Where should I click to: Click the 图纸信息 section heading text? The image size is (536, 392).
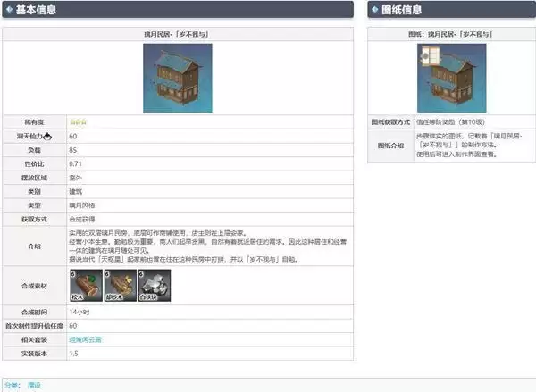(405, 10)
